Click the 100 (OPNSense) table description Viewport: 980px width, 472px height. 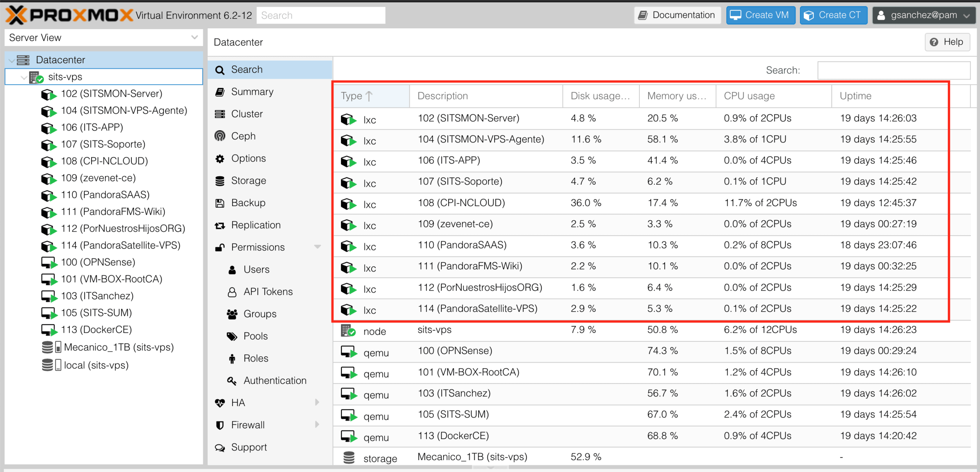click(x=455, y=351)
